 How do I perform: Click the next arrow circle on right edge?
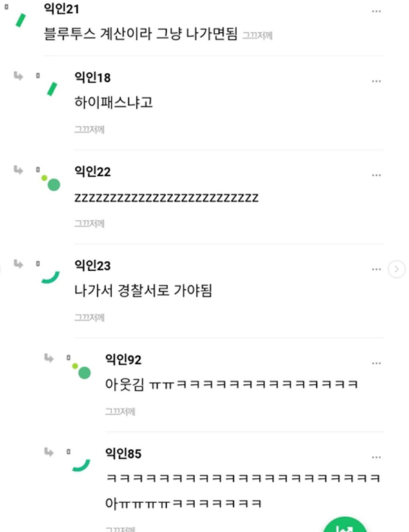[397, 269]
